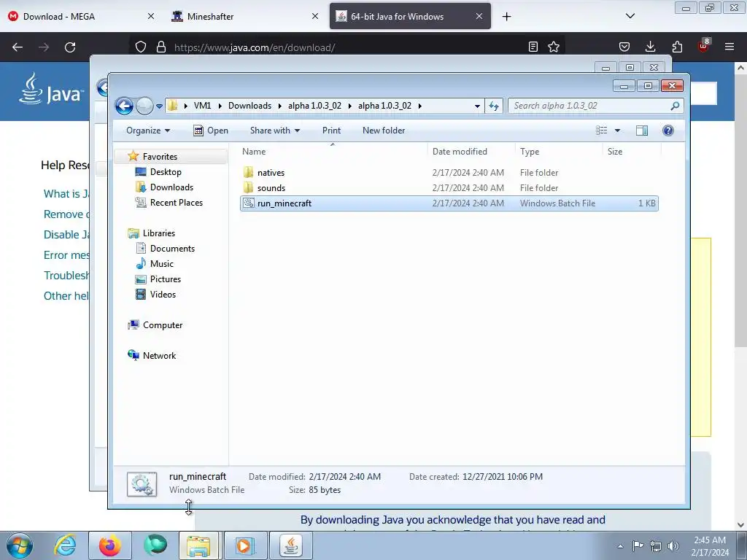The height and width of the screenshot is (560, 747).
Task: Click the java.com URL address field
Action: 255,47
